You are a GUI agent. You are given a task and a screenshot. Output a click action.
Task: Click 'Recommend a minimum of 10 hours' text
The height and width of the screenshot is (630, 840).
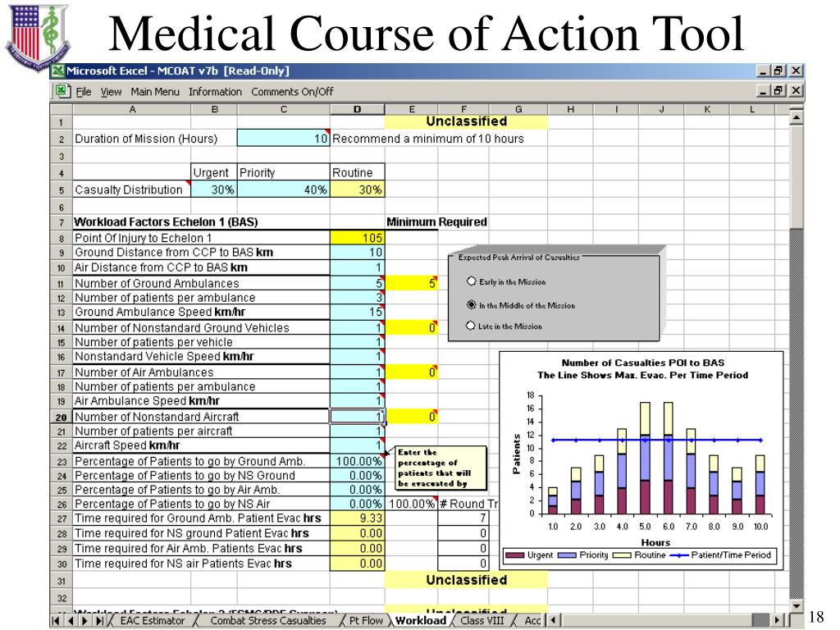427,138
